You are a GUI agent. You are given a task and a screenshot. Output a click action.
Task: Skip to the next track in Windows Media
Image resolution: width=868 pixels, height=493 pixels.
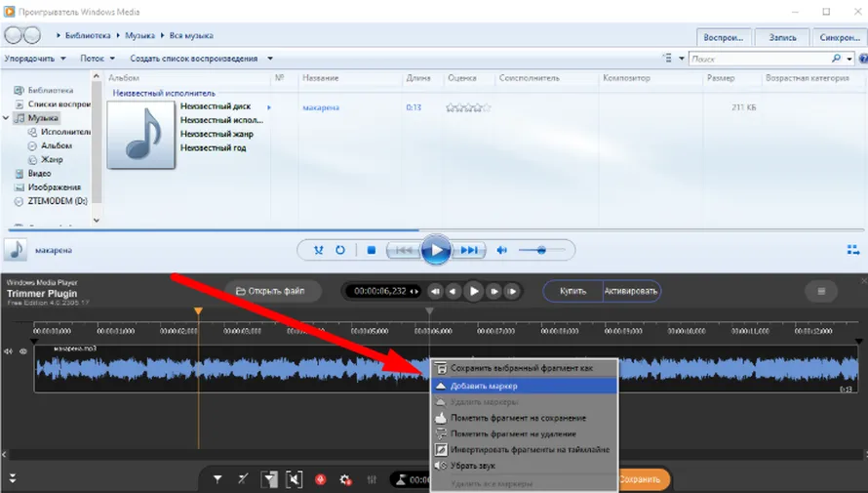coord(469,250)
